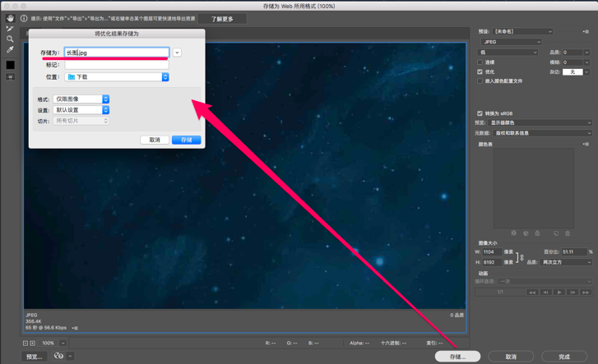Click the browser preview icon at bottom left

(58, 357)
